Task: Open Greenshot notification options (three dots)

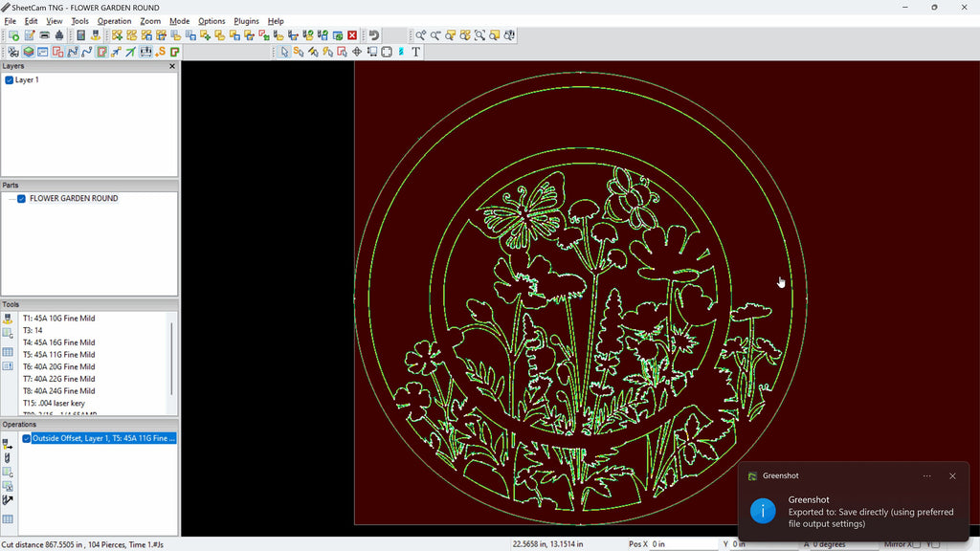Action: click(x=926, y=476)
